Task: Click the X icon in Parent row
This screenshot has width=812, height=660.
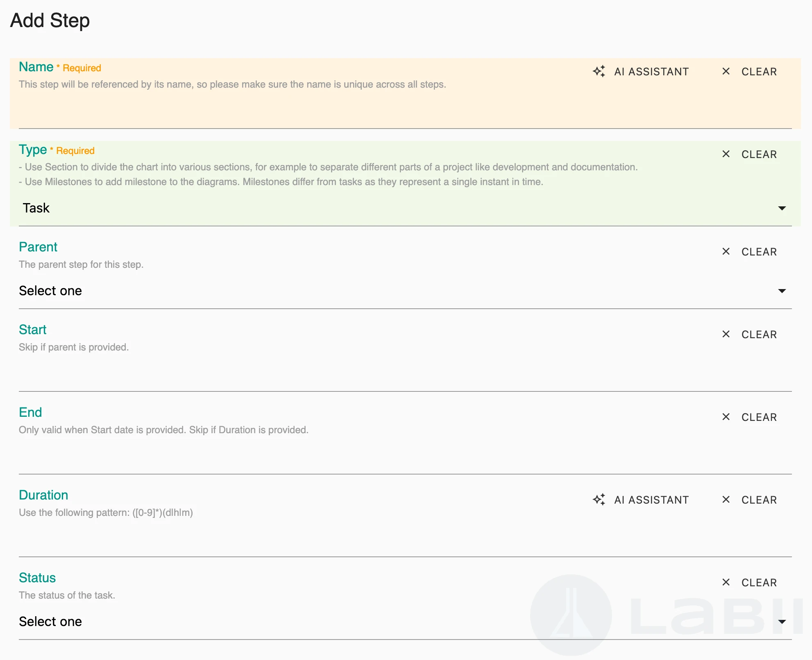Action: 726,251
